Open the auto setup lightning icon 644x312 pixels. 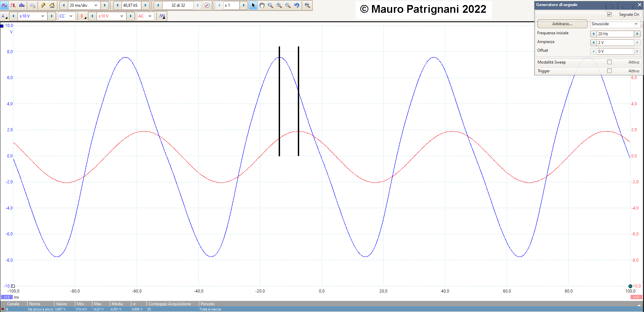click(43, 5)
